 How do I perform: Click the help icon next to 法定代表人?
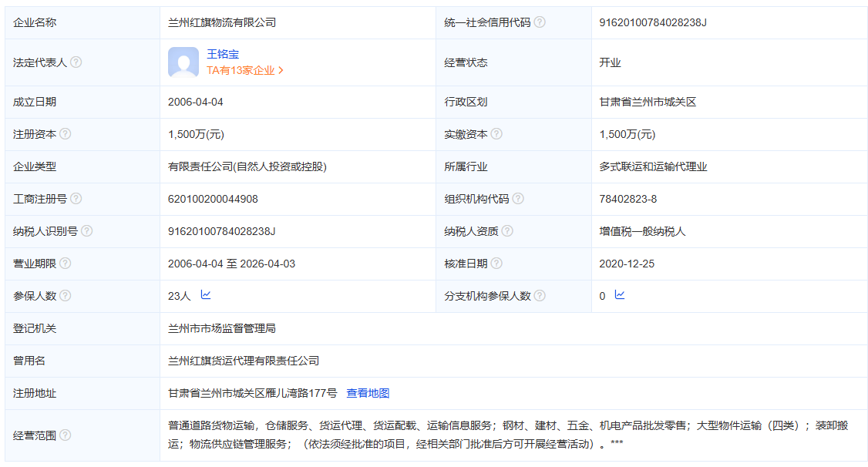point(76,62)
